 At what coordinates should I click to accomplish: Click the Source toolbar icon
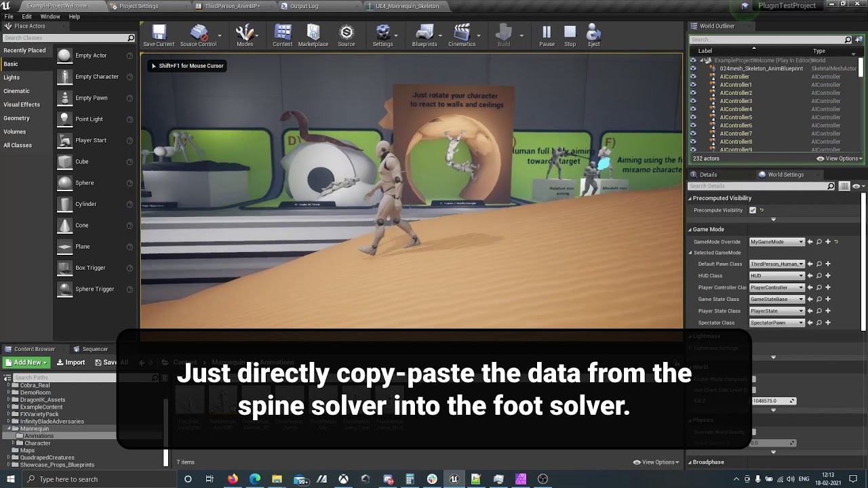tap(347, 35)
